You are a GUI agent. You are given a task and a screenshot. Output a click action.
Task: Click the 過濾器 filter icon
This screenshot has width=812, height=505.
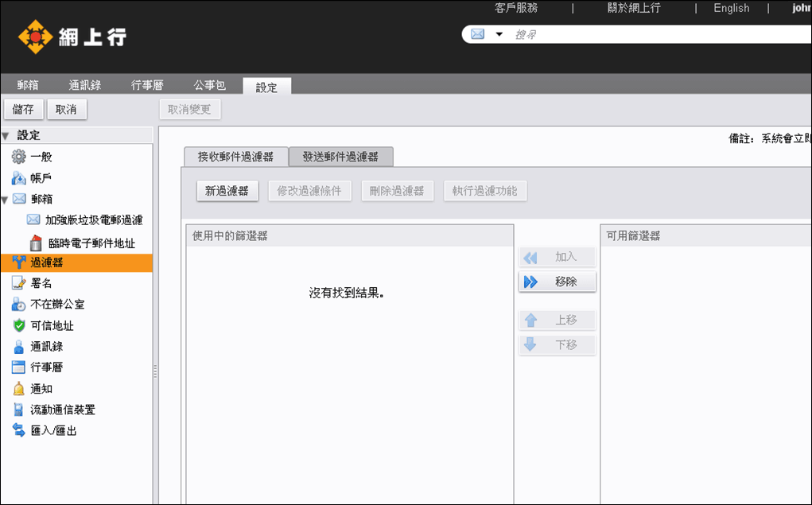point(18,262)
